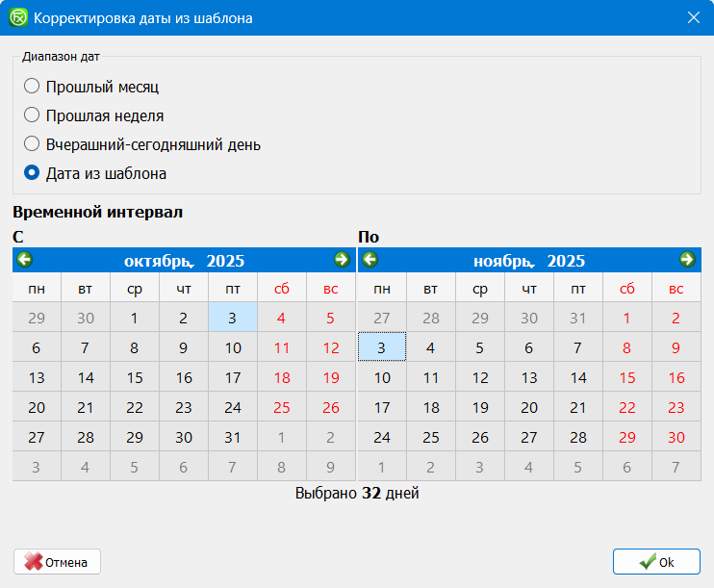Go to previous month in start calendar

tap(25, 260)
